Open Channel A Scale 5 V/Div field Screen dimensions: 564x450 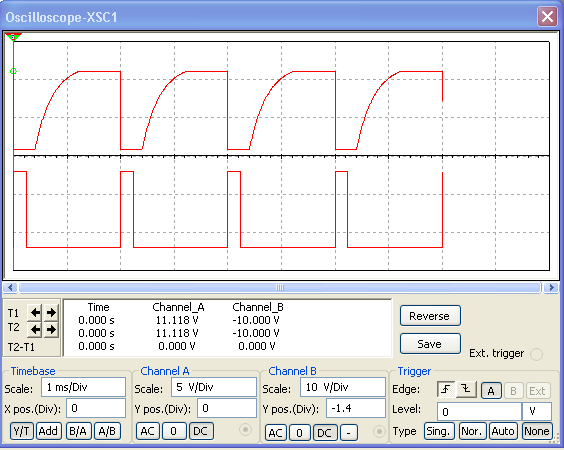pos(214,387)
